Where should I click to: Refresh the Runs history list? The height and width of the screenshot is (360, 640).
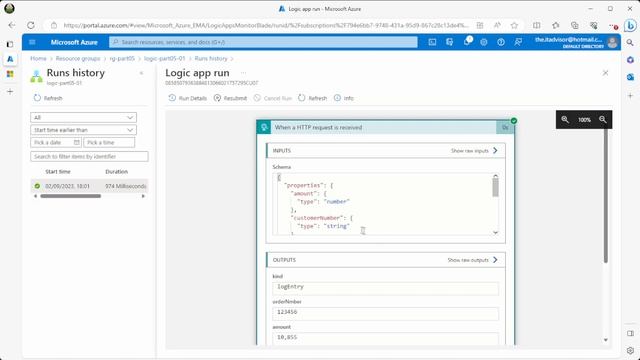point(48,98)
